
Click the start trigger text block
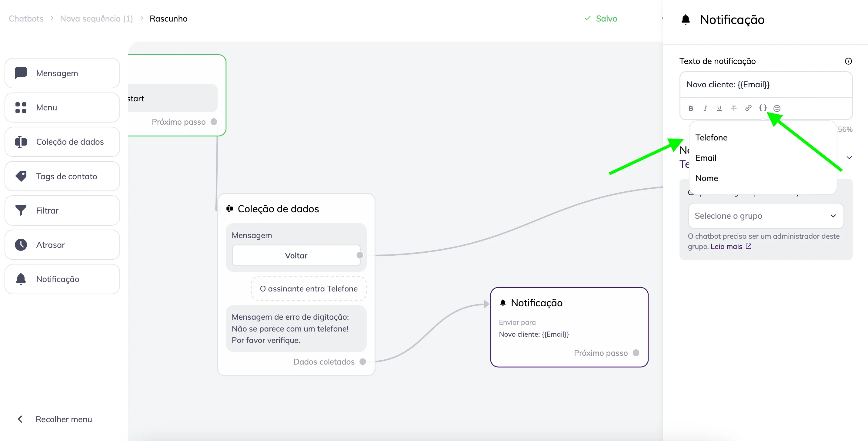coord(173,98)
